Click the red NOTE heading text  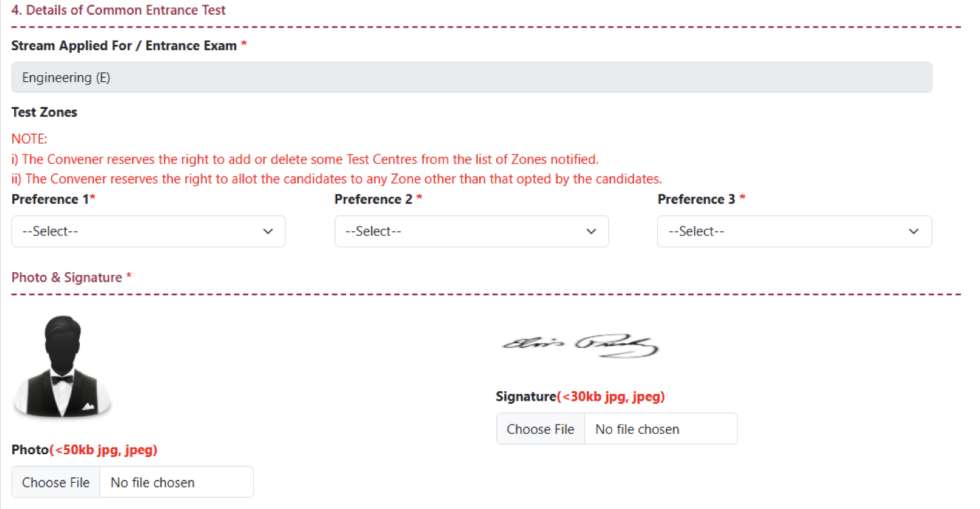pyautogui.click(x=29, y=139)
